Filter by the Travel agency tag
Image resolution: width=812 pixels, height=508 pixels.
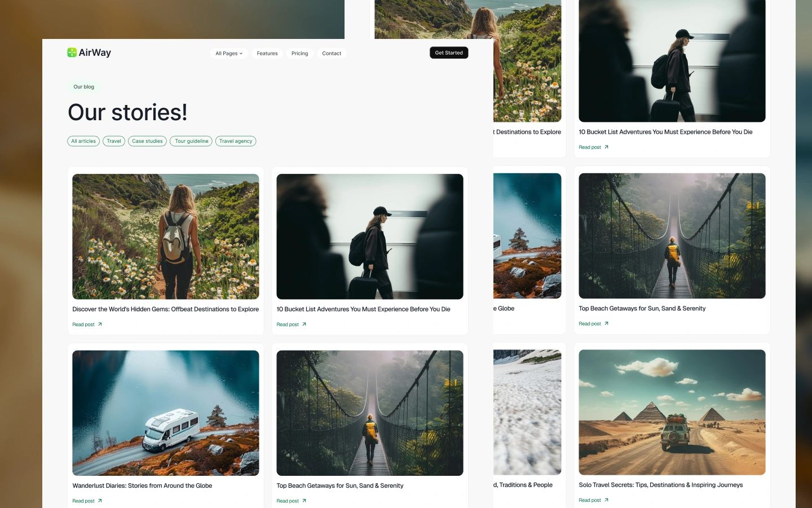tap(236, 141)
